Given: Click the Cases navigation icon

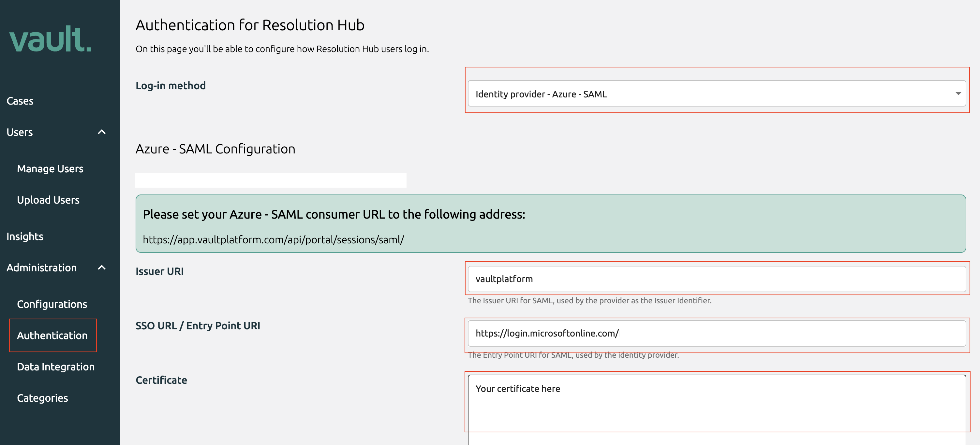Looking at the screenshot, I should [19, 100].
